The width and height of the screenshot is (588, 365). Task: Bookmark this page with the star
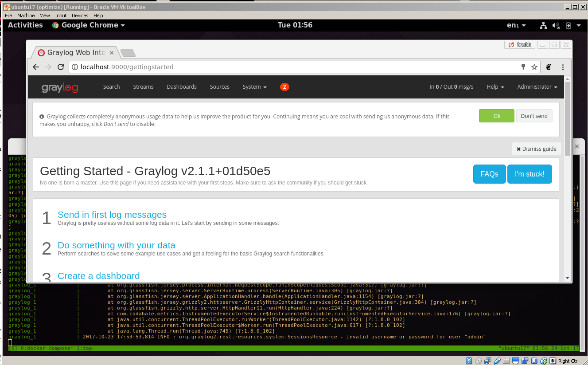tap(534, 67)
